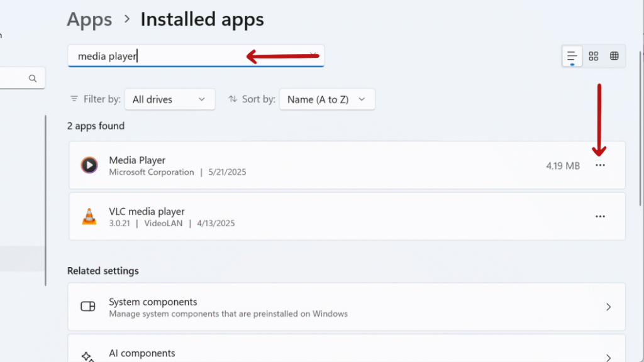
Task: Click the Media Player app icon
Action: click(x=89, y=165)
